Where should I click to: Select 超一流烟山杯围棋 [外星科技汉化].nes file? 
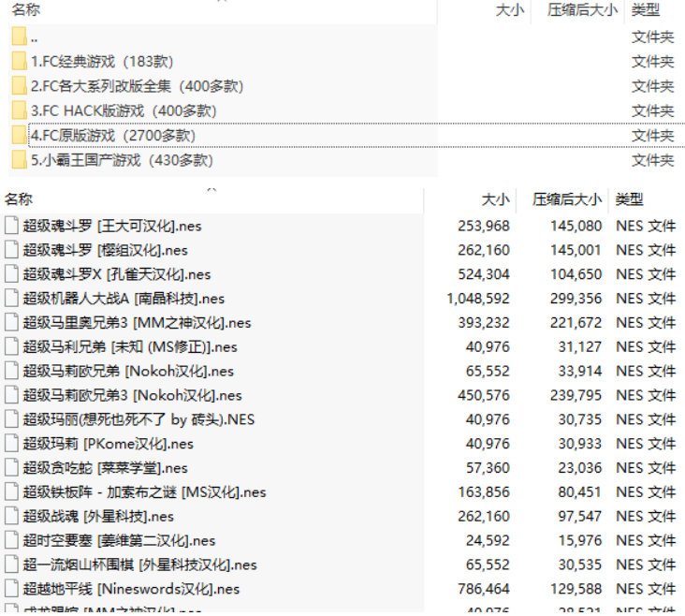pyautogui.click(x=139, y=565)
